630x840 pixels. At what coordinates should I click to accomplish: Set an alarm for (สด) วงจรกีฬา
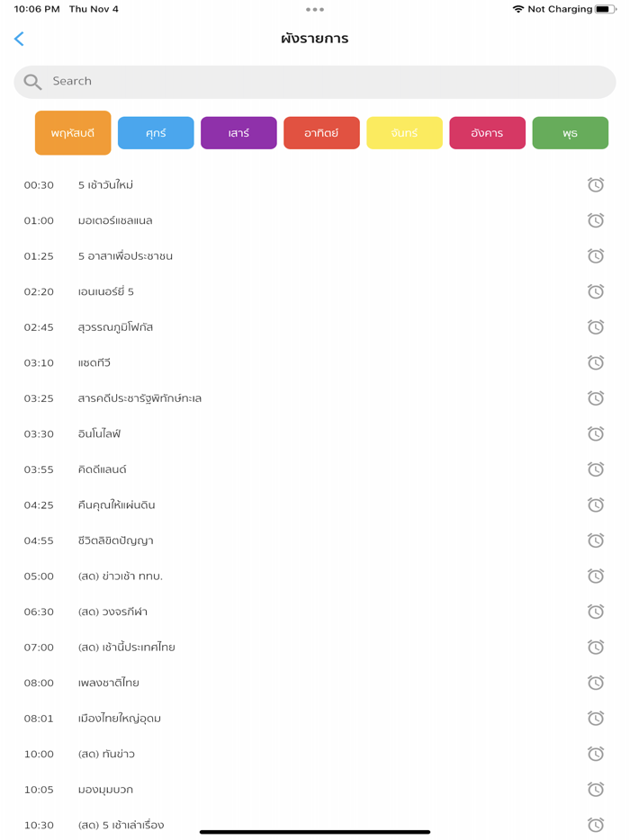click(x=596, y=611)
